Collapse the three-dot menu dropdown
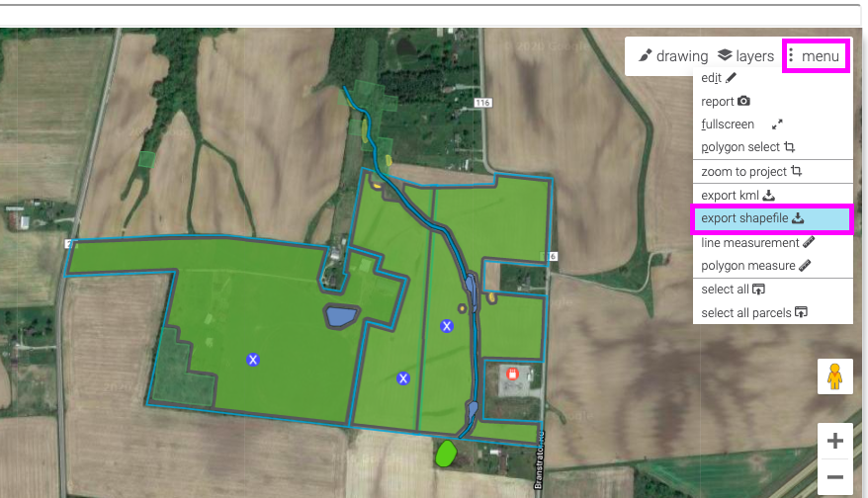The image size is (868, 498). pyautogui.click(x=816, y=56)
